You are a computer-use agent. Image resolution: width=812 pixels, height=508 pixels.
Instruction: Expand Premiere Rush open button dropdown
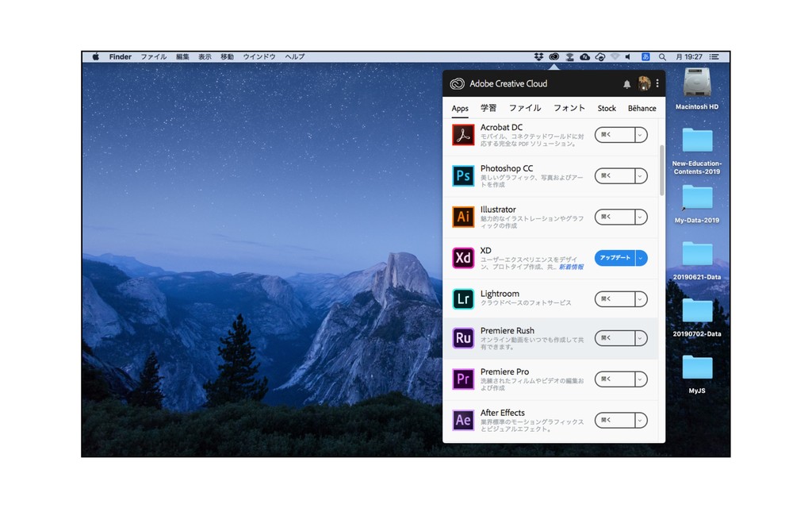pos(641,338)
